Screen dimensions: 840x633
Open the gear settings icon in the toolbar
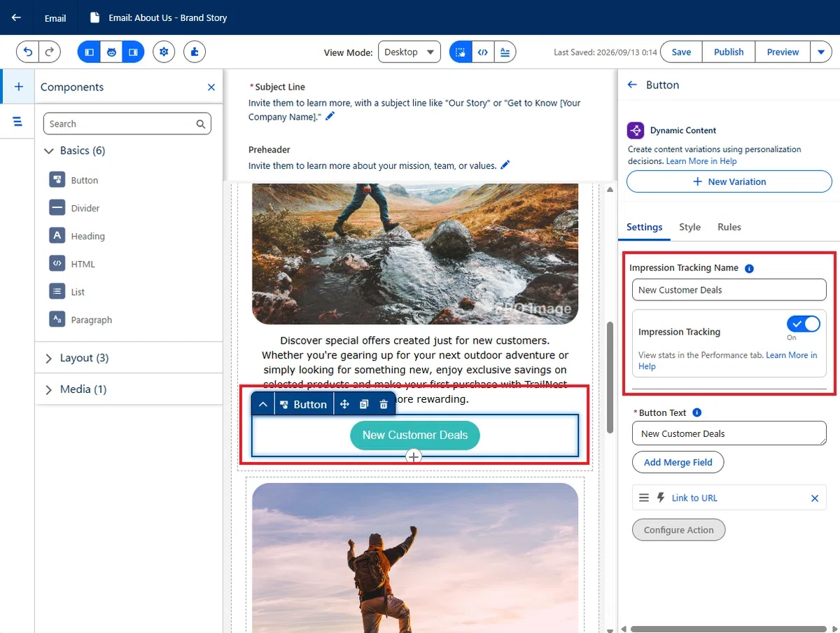click(x=164, y=52)
